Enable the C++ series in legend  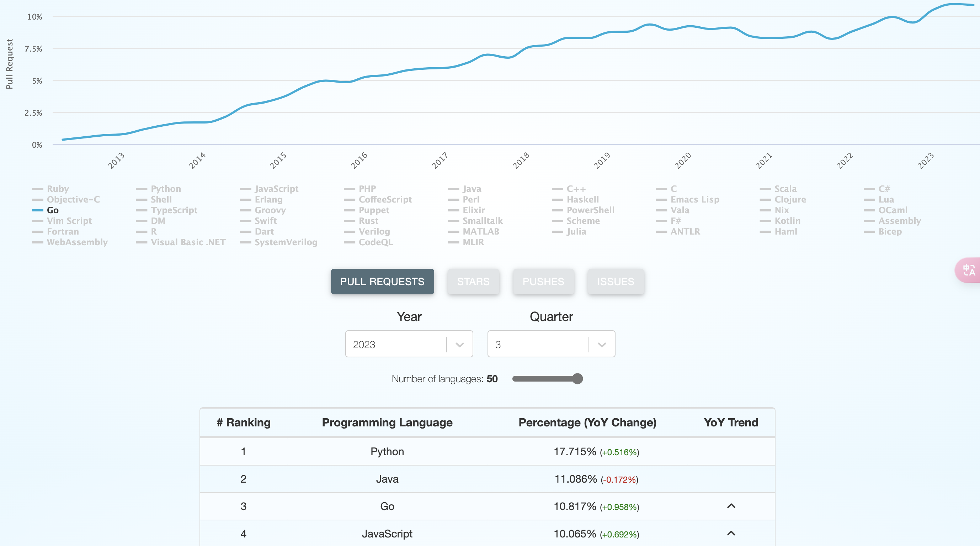pyautogui.click(x=569, y=189)
